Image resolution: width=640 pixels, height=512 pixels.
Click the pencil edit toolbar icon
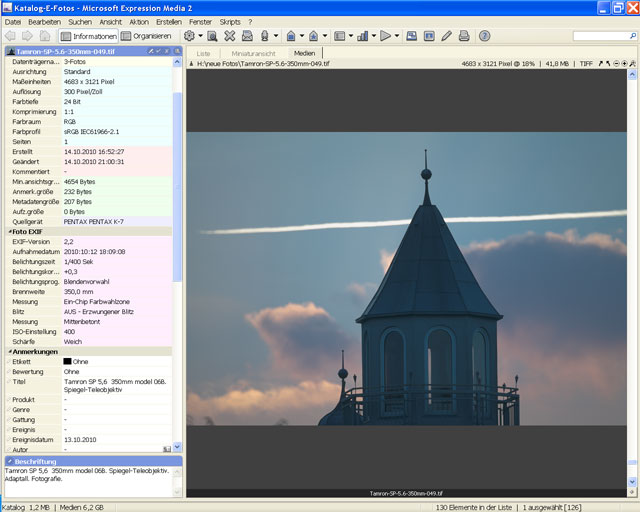point(445,36)
